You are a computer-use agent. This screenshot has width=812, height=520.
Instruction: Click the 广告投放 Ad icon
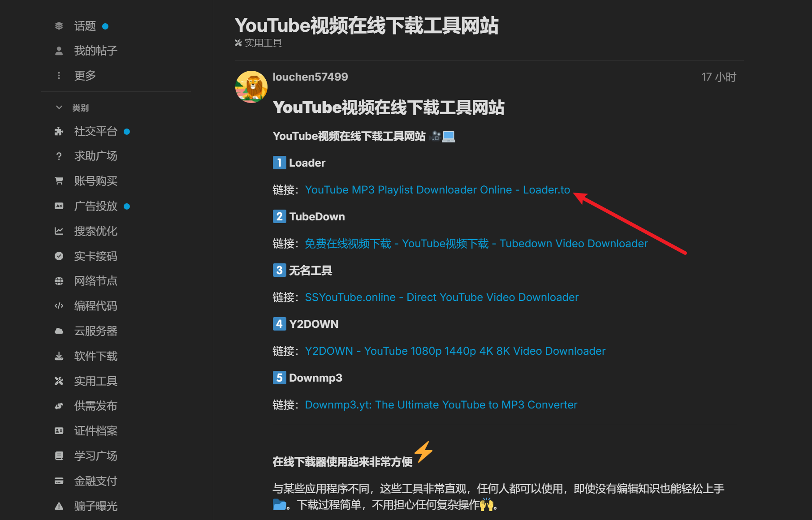click(59, 206)
